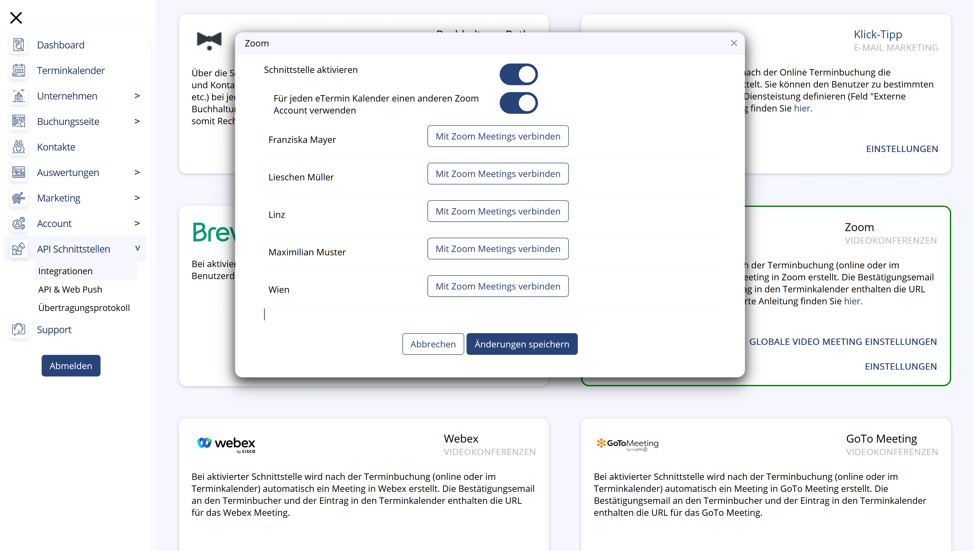980x551 pixels.
Task: Open Kontakte menu item
Action: coord(56,147)
